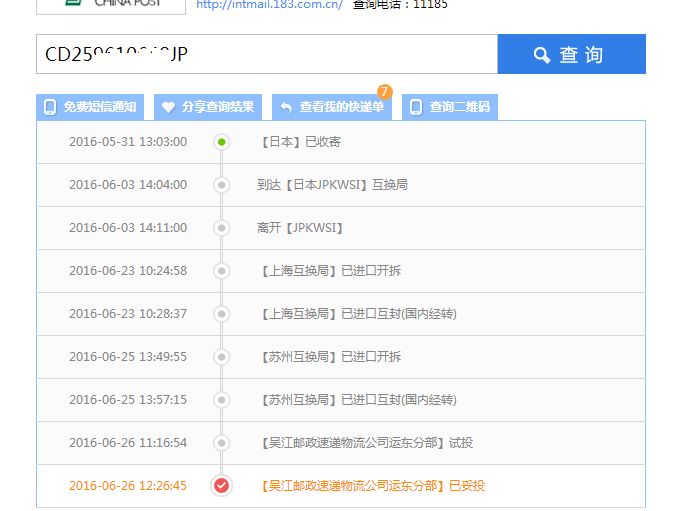
Task: Click the orange timestamp 2016-06-26 12:26:45
Action: (128, 486)
